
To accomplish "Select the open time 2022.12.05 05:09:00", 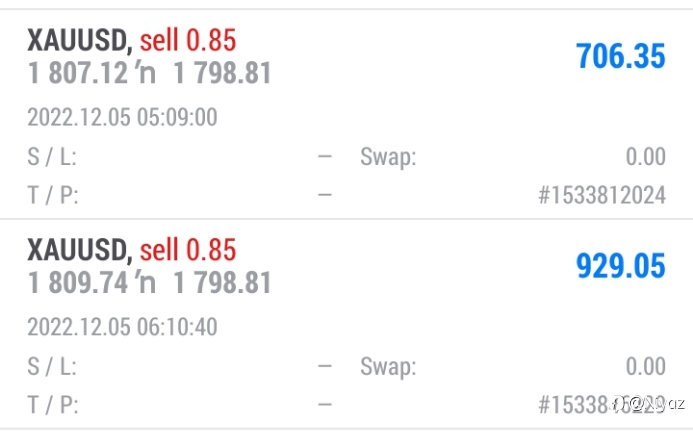I will pos(122,117).
